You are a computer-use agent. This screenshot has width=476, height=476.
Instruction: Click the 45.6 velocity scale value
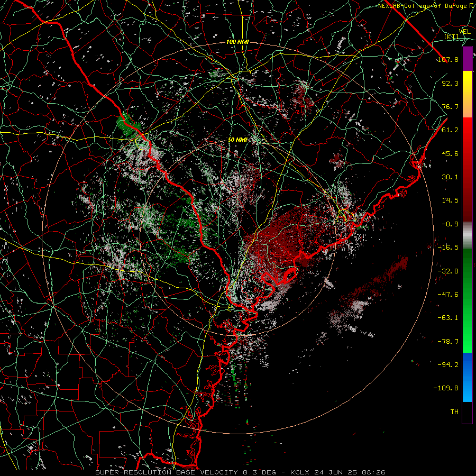pos(450,153)
